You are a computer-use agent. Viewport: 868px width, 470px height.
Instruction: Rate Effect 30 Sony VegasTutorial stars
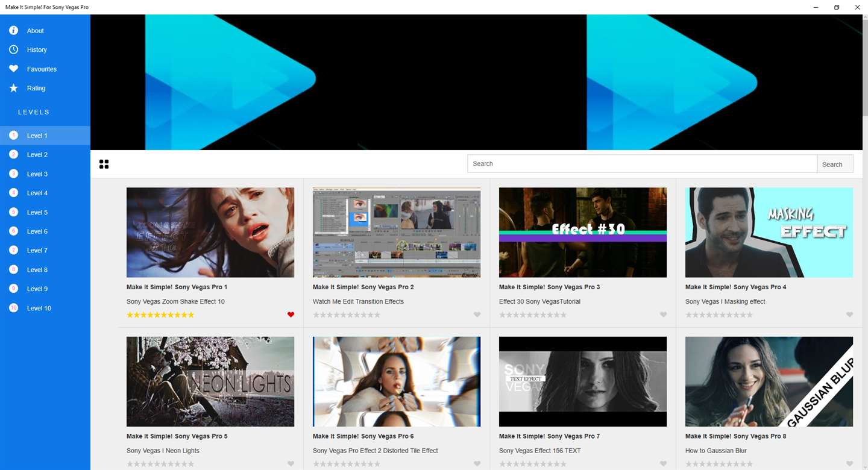[x=533, y=315]
